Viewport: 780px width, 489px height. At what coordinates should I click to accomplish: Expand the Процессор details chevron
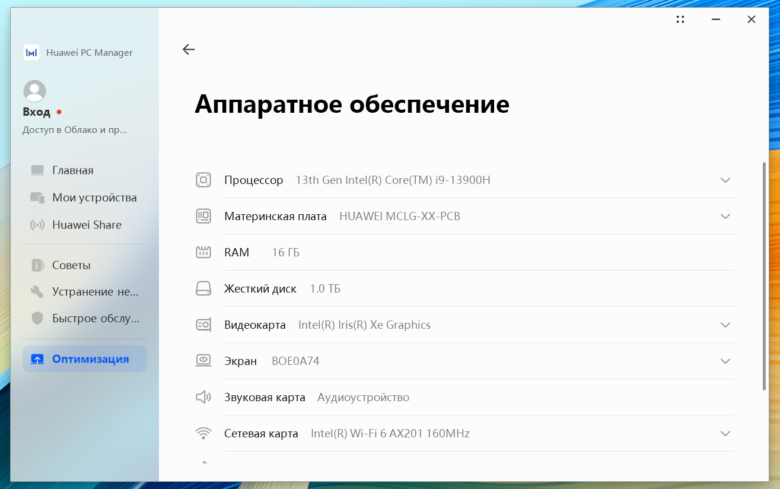(x=725, y=180)
